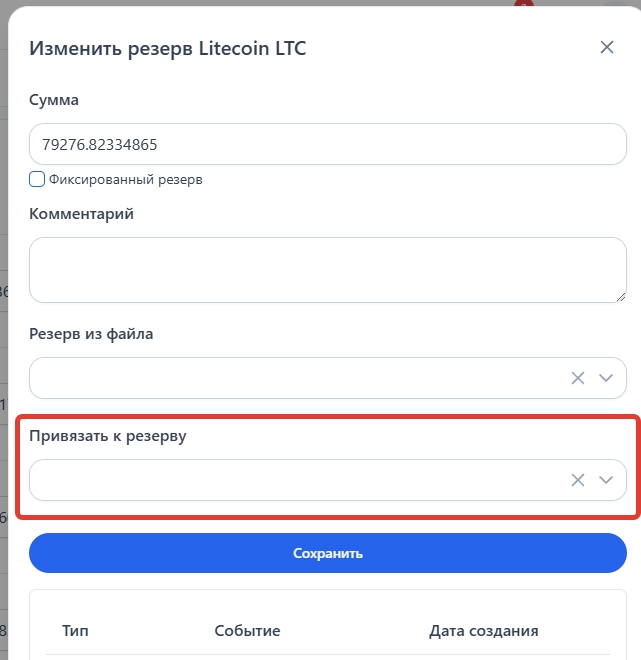
Task: Click the comment box resize handle
Action: pyautogui.click(x=620, y=296)
